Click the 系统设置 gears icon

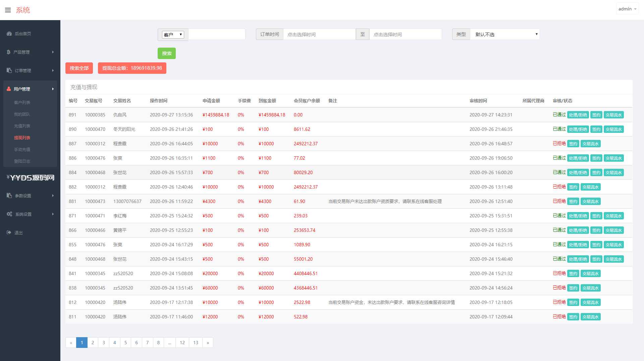[x=9, y=214]
